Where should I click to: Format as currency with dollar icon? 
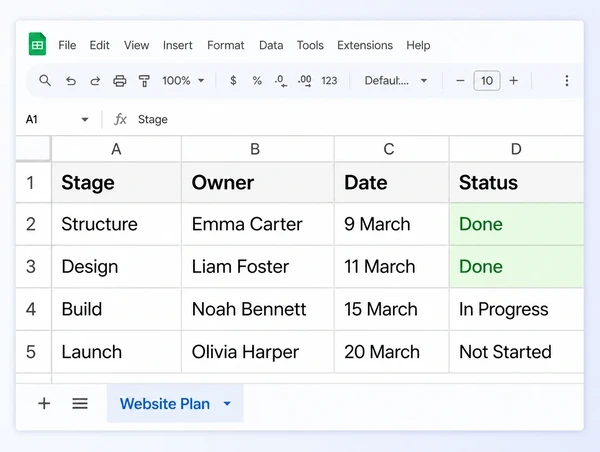233,80
